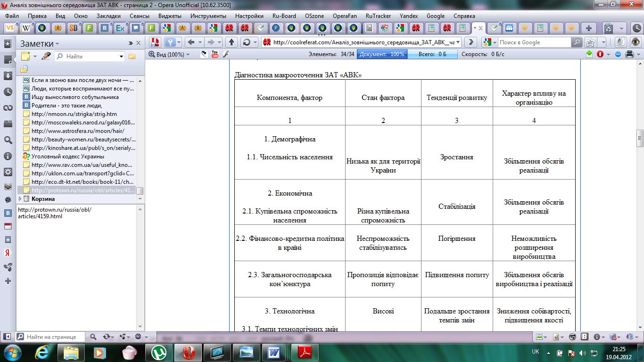Open the Notes panel title dropdown
Viewport: 644px width, 362px height.
(x=57, y=44)
